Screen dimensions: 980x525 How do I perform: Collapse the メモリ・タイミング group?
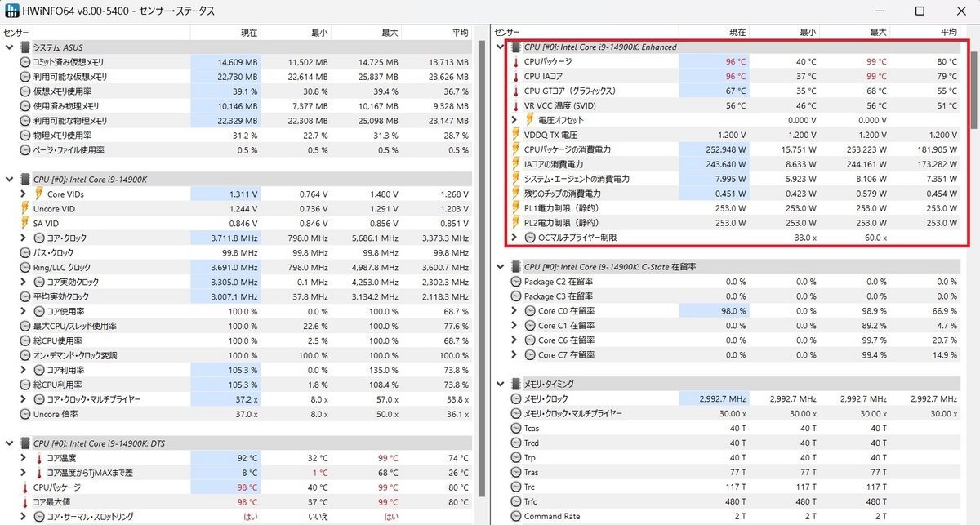click(500, 385)
